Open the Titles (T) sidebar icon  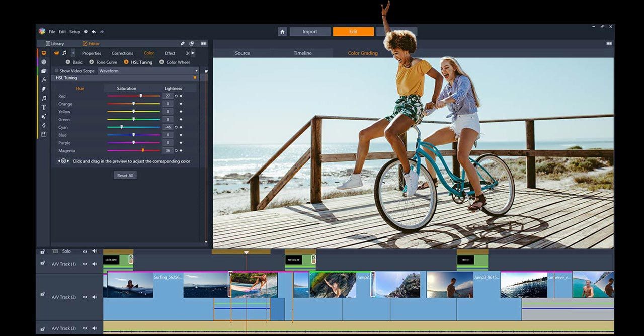tap(44, 107)
